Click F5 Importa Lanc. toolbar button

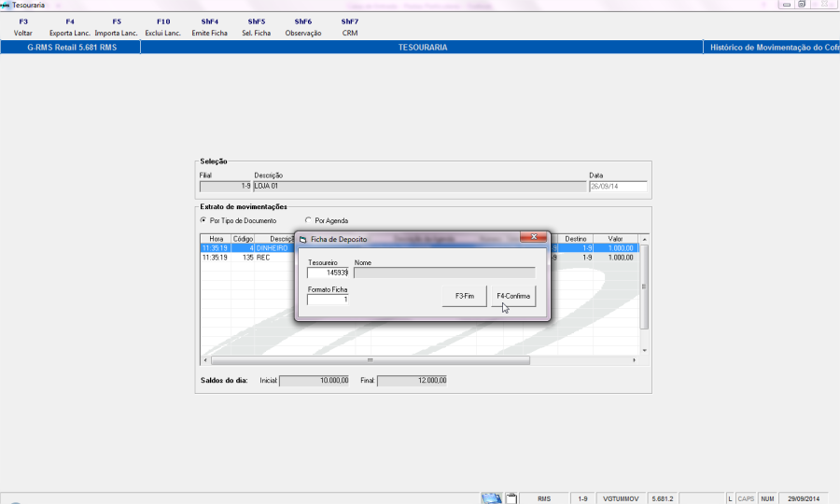(117, 27)
